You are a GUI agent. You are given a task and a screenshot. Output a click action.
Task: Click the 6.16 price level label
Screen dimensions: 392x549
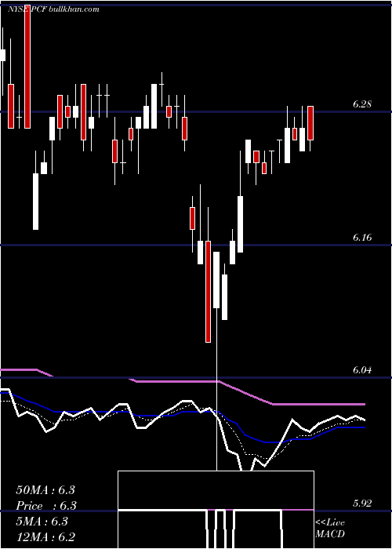tap(362, 238)
